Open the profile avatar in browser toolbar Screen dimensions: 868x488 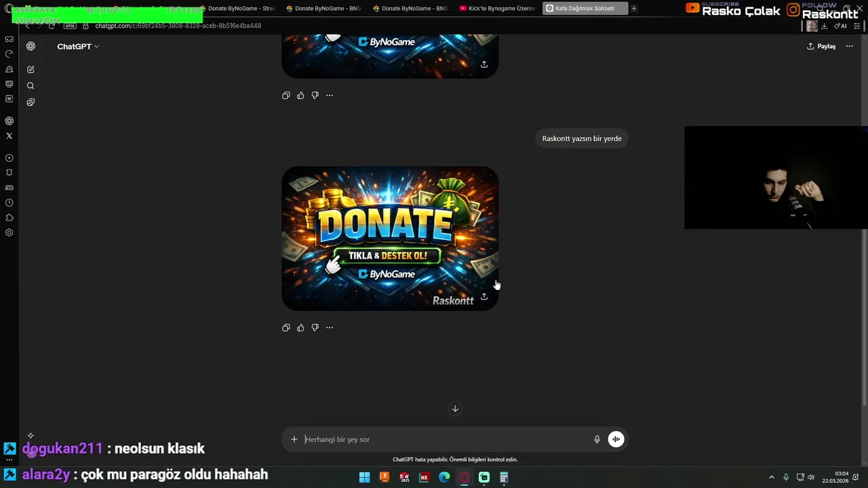[812, 26]
